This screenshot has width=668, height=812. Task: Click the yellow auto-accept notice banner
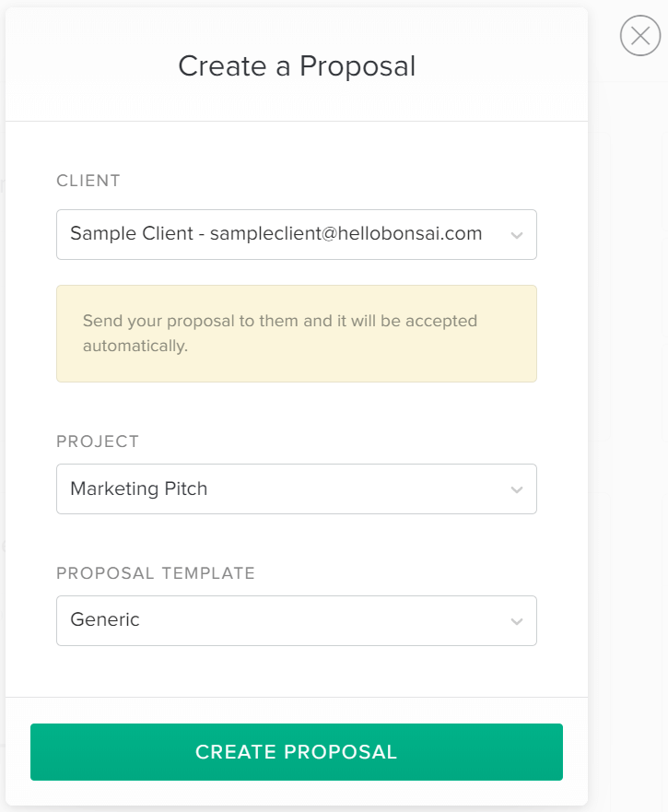[297, 334]
